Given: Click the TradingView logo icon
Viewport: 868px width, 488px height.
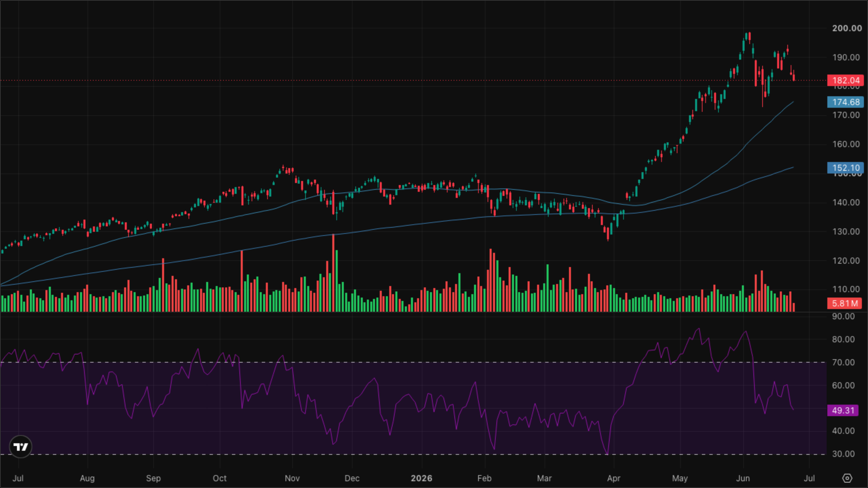Looking at the screenshot, I should 20,447.
